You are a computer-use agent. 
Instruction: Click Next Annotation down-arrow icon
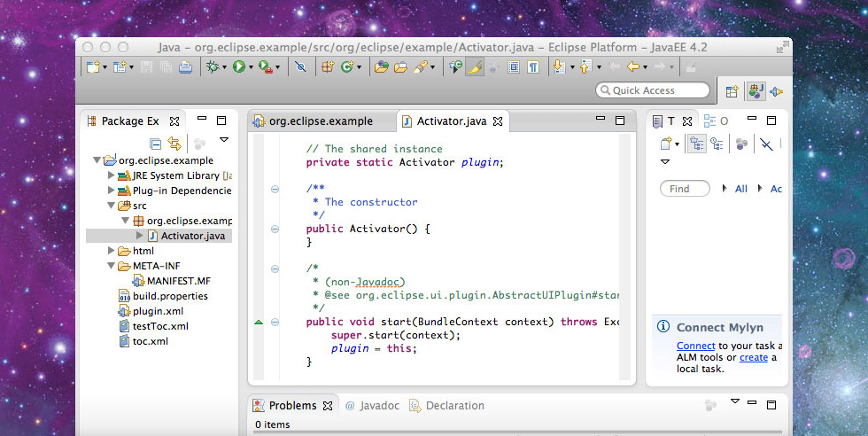(x=559, y=66)
